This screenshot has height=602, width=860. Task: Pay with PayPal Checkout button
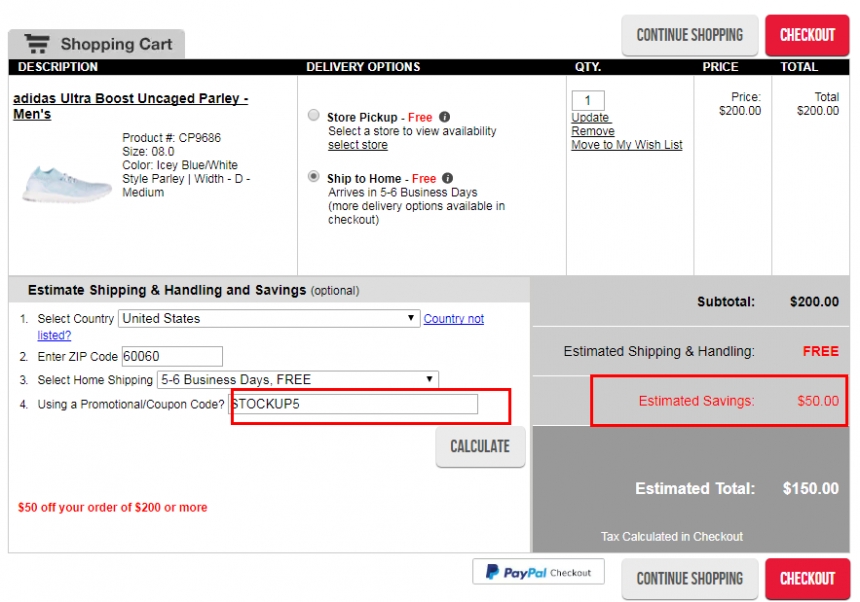[538, 572]
